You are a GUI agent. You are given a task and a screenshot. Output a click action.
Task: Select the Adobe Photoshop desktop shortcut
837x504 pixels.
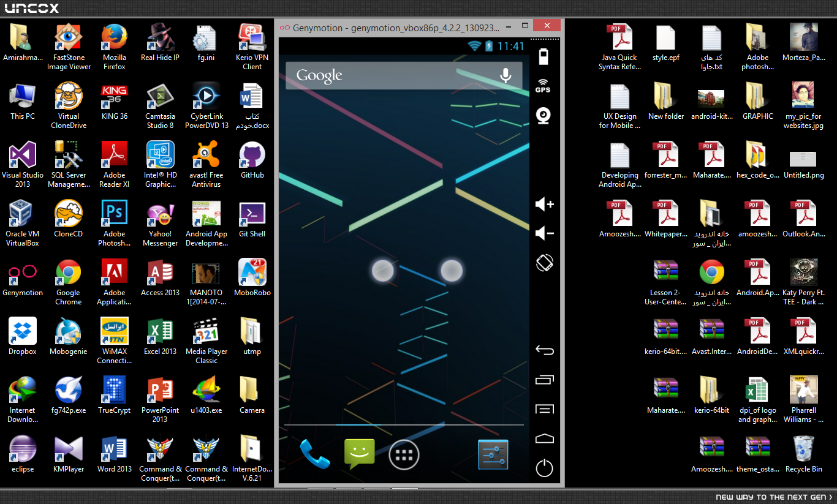(x=115, y=224)
